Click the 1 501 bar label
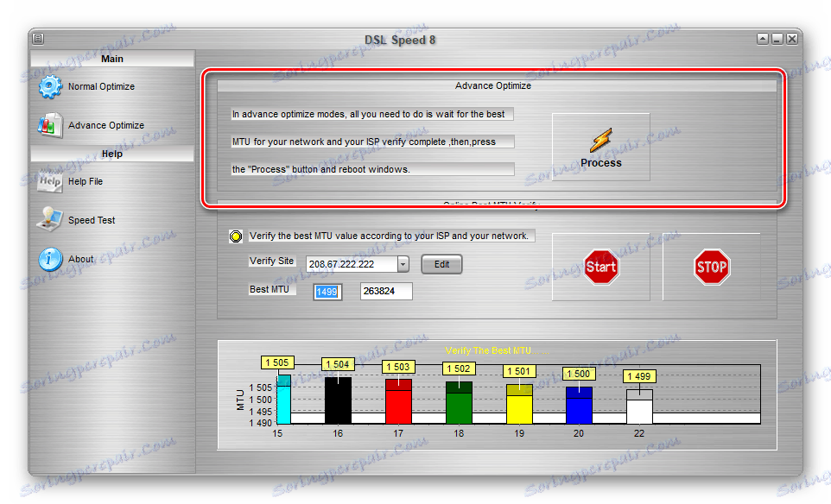The width and height of the screenshot is (831, 504). click(x=519, y=371)
